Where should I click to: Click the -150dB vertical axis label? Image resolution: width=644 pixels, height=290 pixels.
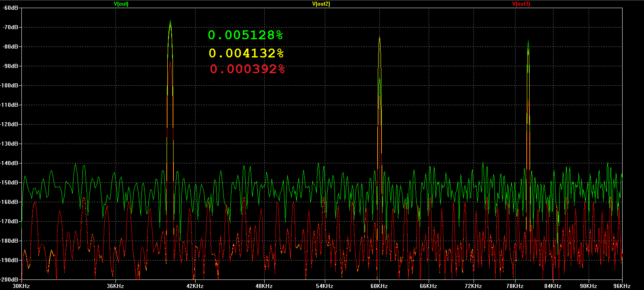coord(9,182)
